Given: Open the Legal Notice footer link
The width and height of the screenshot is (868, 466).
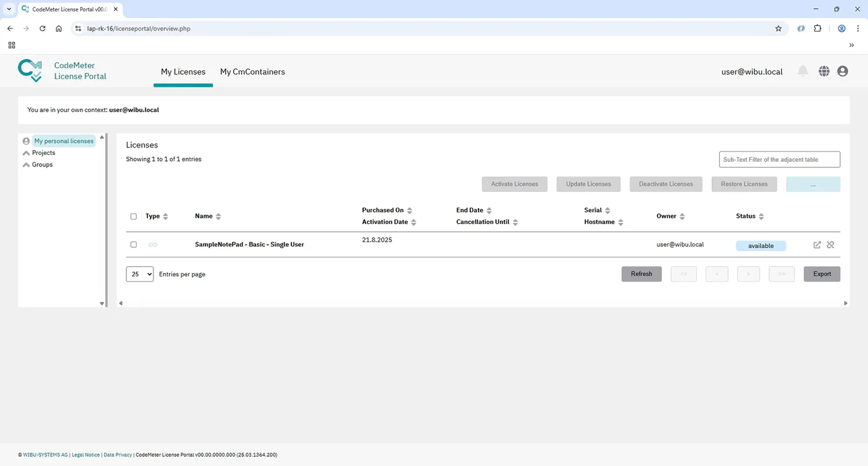Looking at the screenshot, I should (86, 455).
